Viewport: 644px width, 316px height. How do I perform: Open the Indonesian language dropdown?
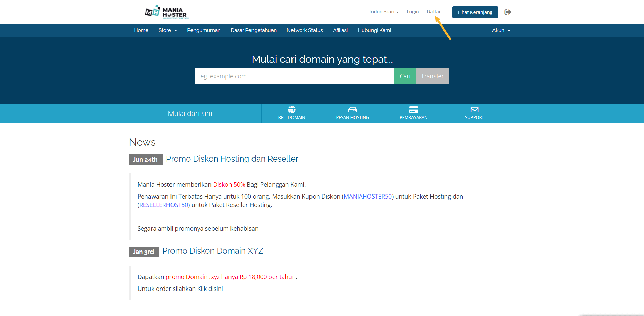pyautogui.click(x=383, y=11)
